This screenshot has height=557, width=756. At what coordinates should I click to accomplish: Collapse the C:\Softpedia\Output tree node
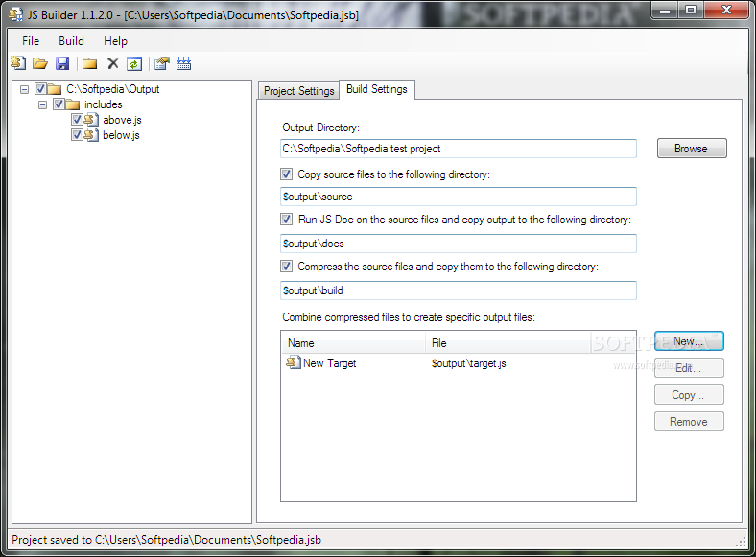[x=25, y=89]
